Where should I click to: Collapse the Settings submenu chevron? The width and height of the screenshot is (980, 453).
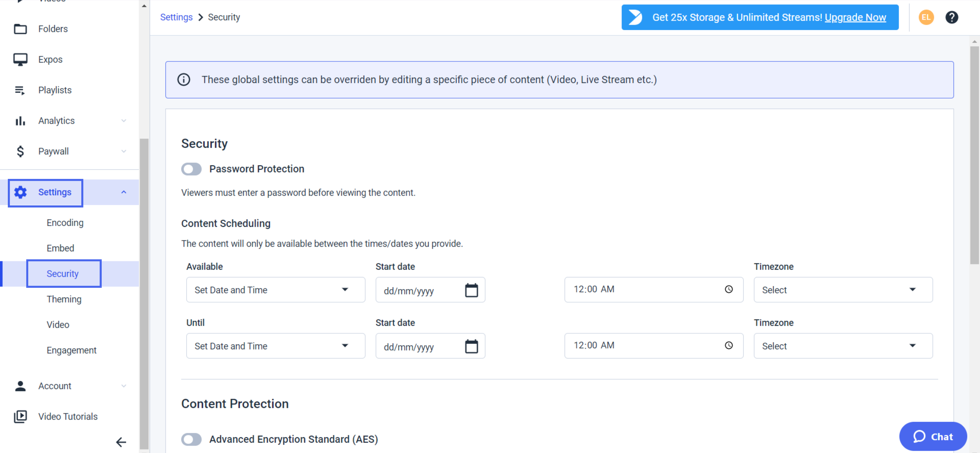click(124, 192)
